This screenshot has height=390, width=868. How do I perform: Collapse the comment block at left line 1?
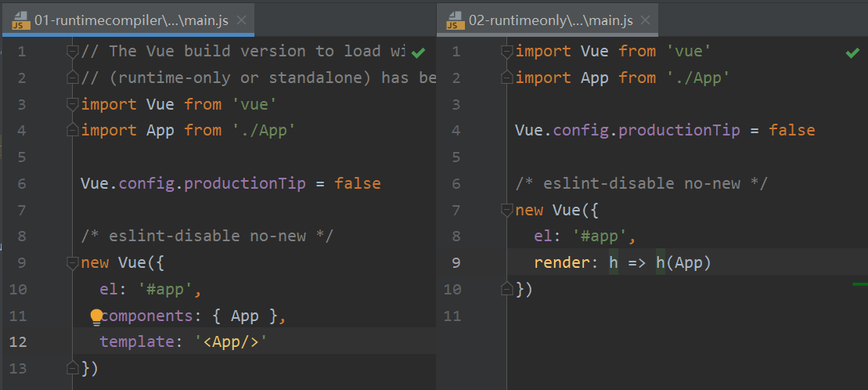tap(73, 52)
